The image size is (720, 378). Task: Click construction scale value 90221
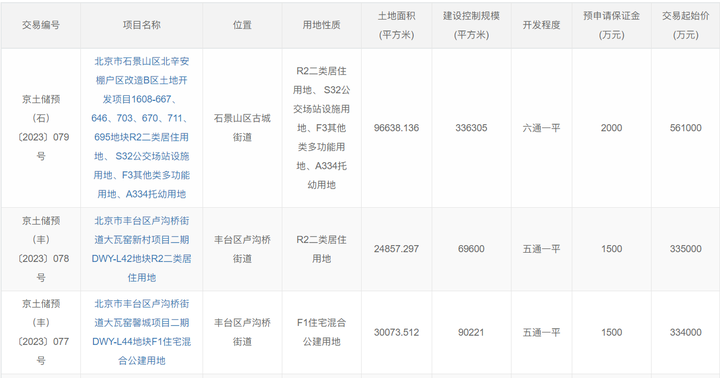[x=471, y=332]
